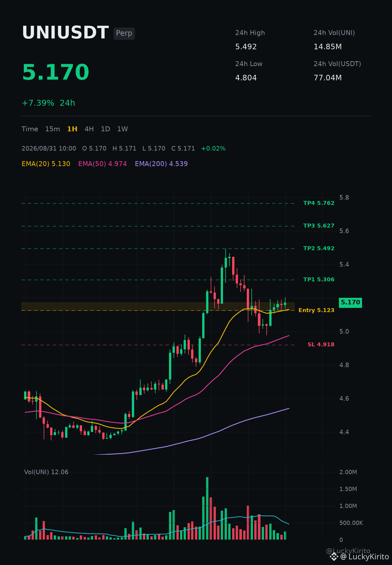Switch to the 4H timeframe
Screen dimensions: 392x565
(89, 129)
